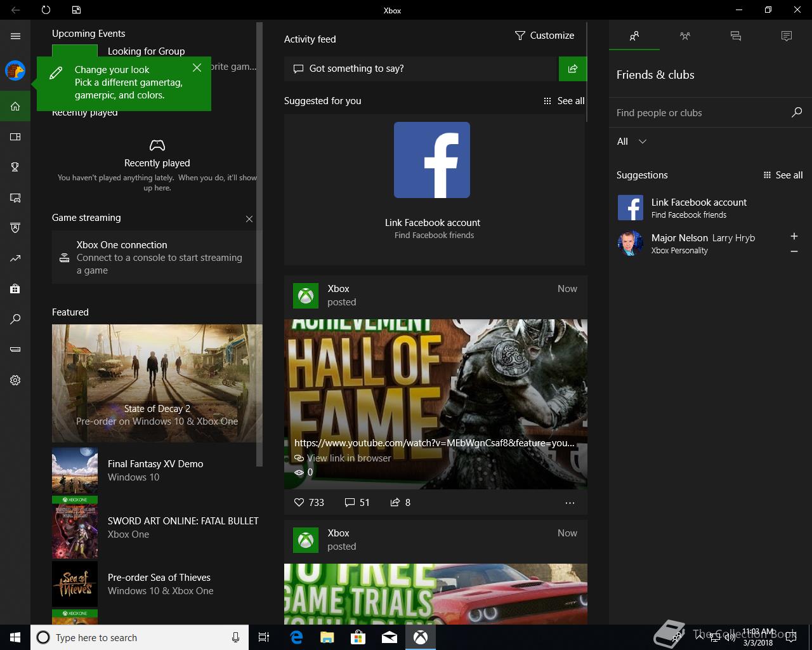See all suggested for you

tap(564, 101)
